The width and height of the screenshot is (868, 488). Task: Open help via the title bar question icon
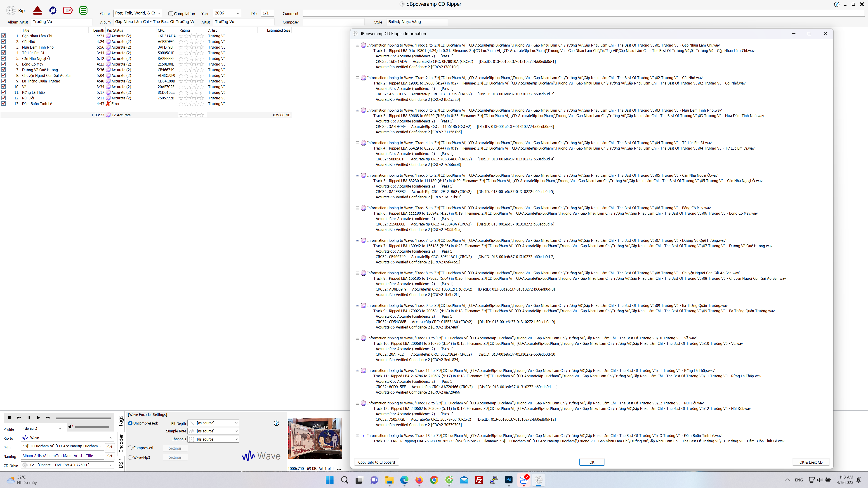point(836,4)
